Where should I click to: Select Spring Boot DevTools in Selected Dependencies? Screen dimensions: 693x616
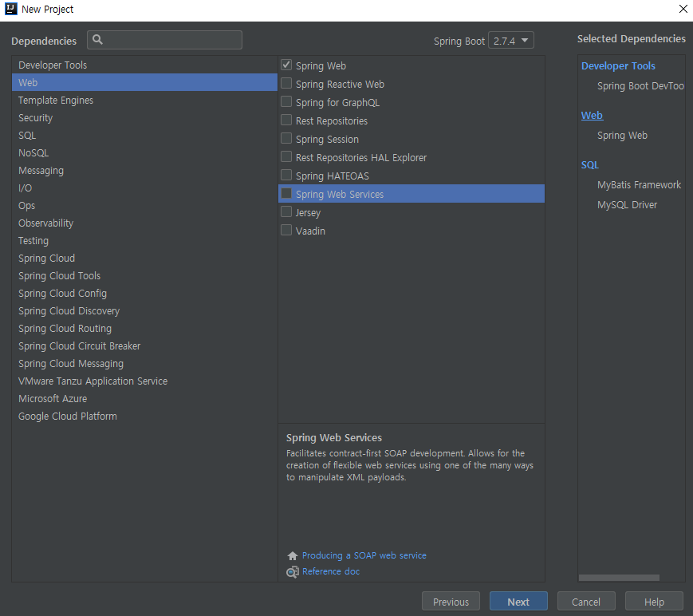click(x=641, y=86)
